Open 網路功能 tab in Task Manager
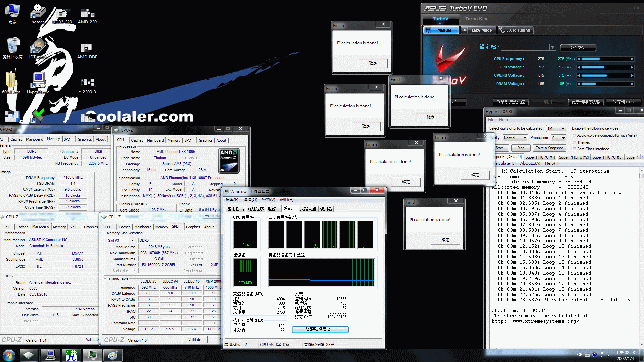 tap(308, 209)
